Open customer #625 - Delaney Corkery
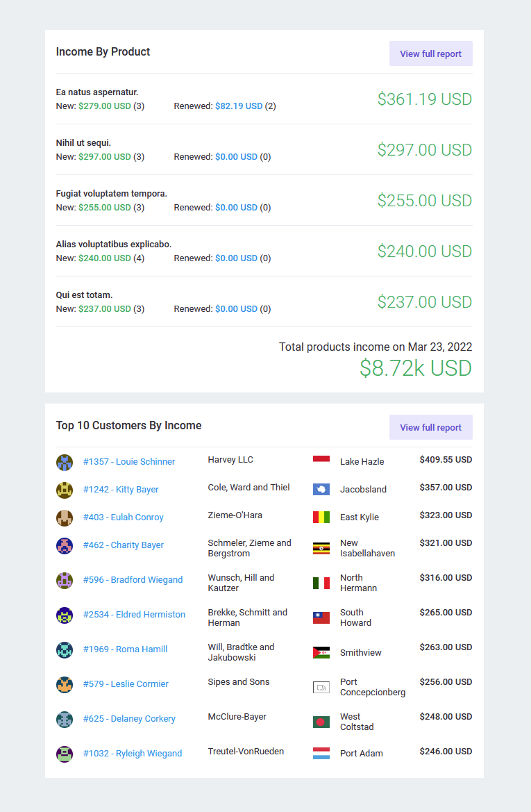This screenshot has height=812, width=531. point(129,719)
